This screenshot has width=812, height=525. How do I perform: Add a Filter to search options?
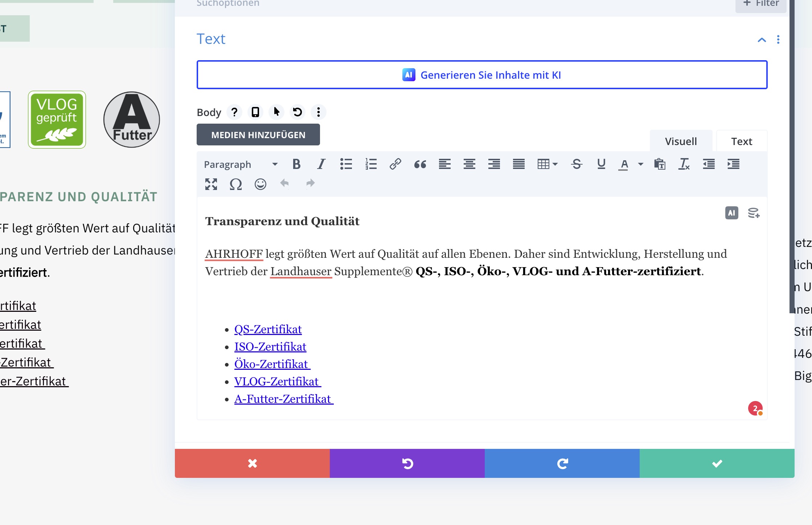click(761, 4)
